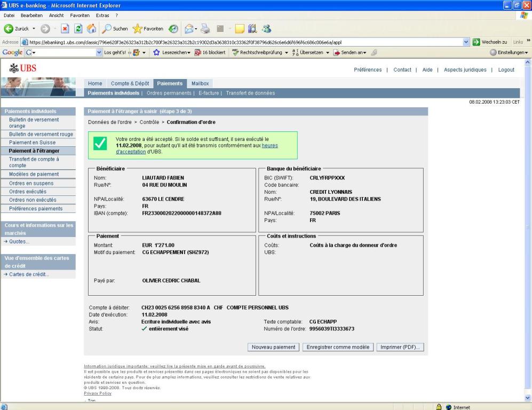Click Imprimer (PDF) button

click(400, 347)
